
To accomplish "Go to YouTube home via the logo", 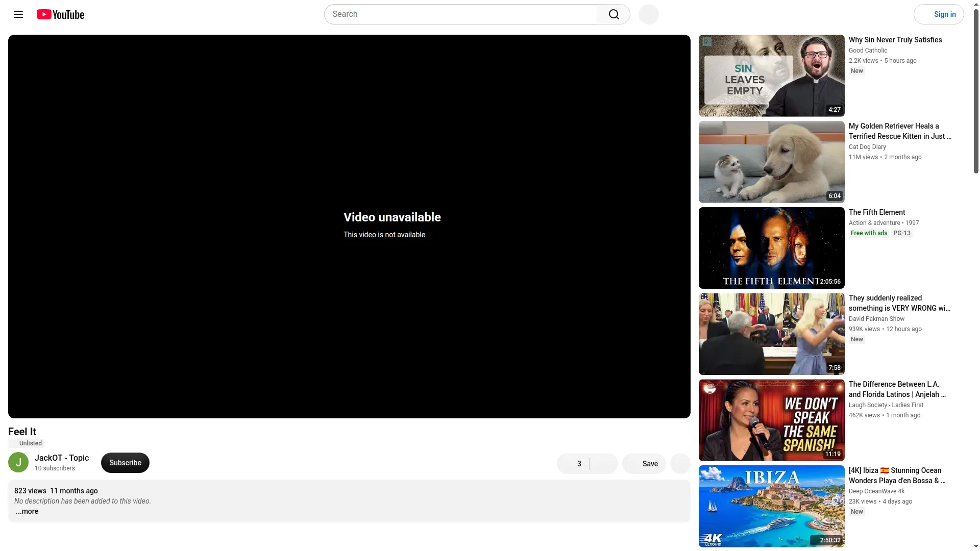I will 60,14.
